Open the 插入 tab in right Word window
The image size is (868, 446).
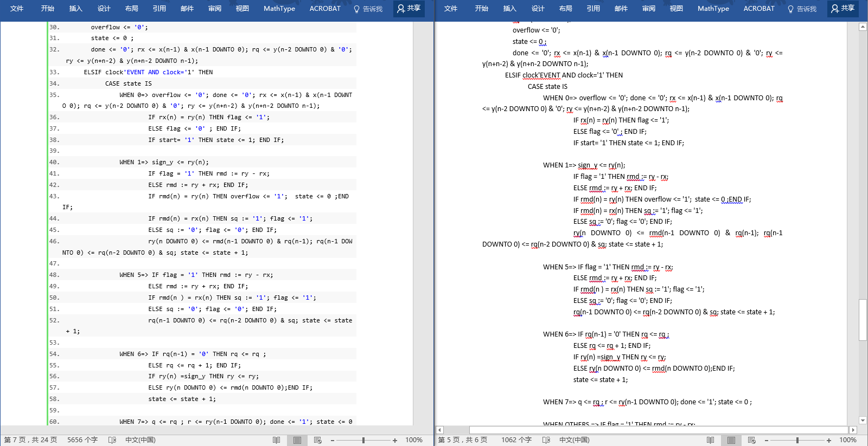(509, 9)
